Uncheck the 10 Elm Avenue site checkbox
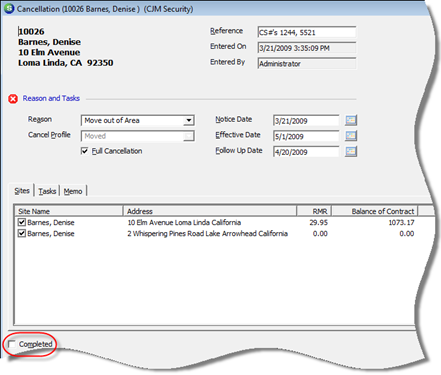The height and width of the screenshot is (375, 441). click(22, 222)
